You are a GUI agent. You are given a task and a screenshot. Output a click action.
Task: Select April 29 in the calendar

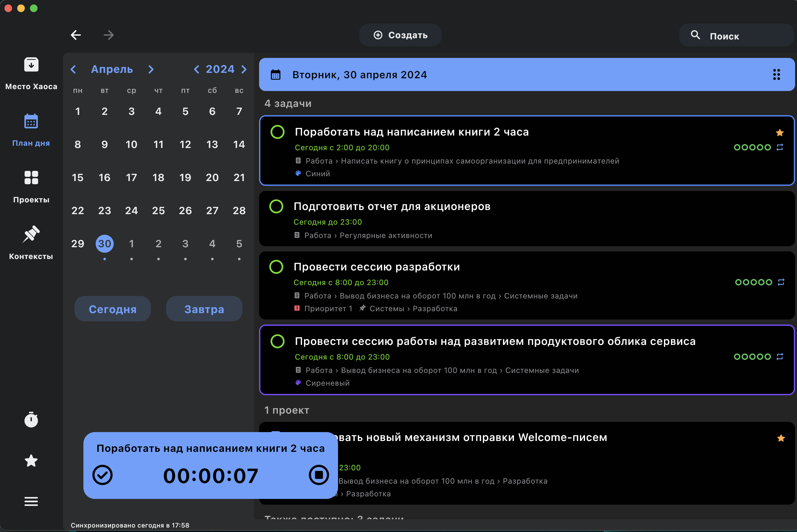pos(78,244)
